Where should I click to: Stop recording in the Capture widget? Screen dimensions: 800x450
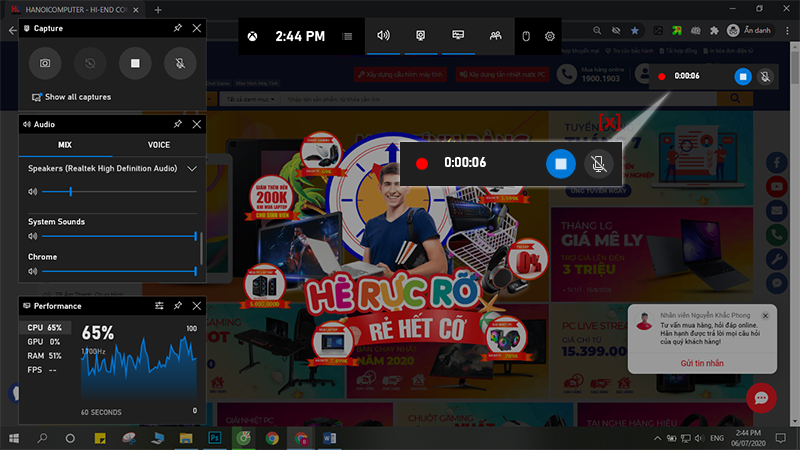[x=135, y=63]
